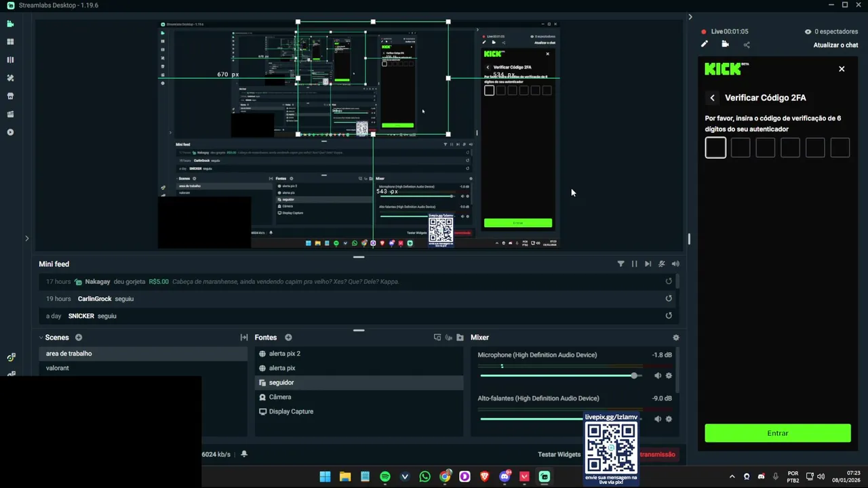Select the seguidor source
The image size is (868, 488).
[359, 383]
